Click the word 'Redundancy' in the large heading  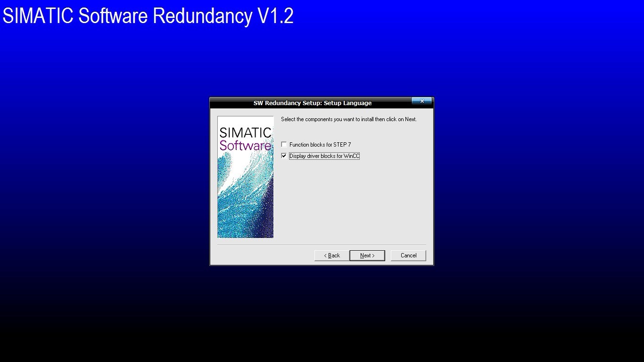(x=203, y=16)
